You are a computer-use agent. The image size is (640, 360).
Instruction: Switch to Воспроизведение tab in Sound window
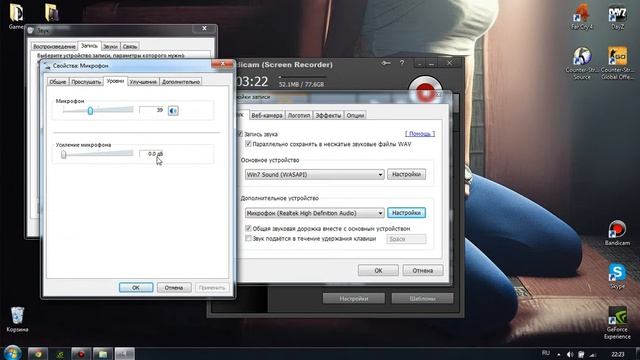click(54, 46)
